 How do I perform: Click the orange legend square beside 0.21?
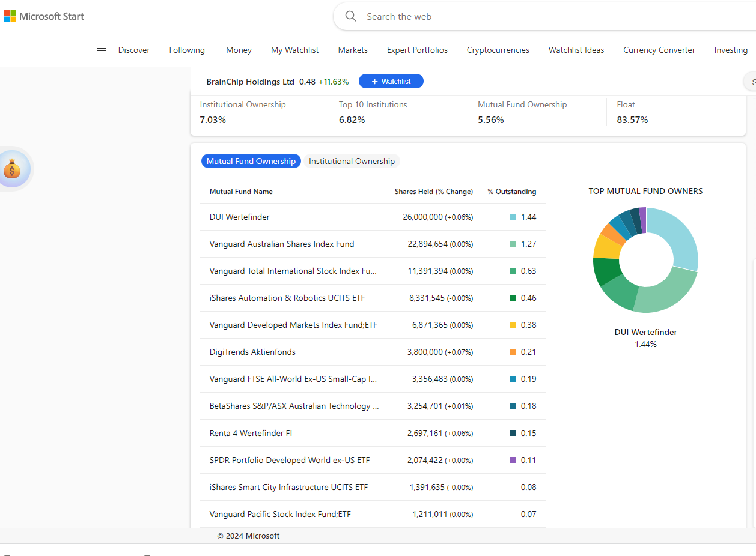[x=513, y=352]
